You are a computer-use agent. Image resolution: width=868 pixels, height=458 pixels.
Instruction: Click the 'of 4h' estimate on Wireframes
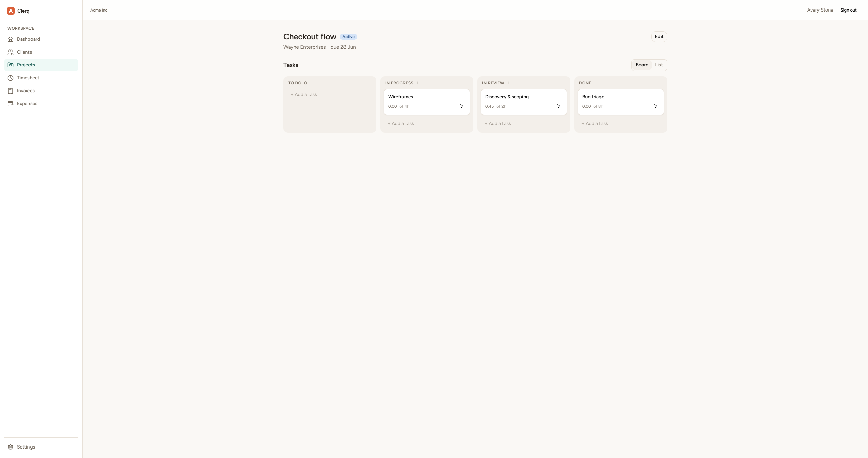pyautogui.click(x=404, y=106)
